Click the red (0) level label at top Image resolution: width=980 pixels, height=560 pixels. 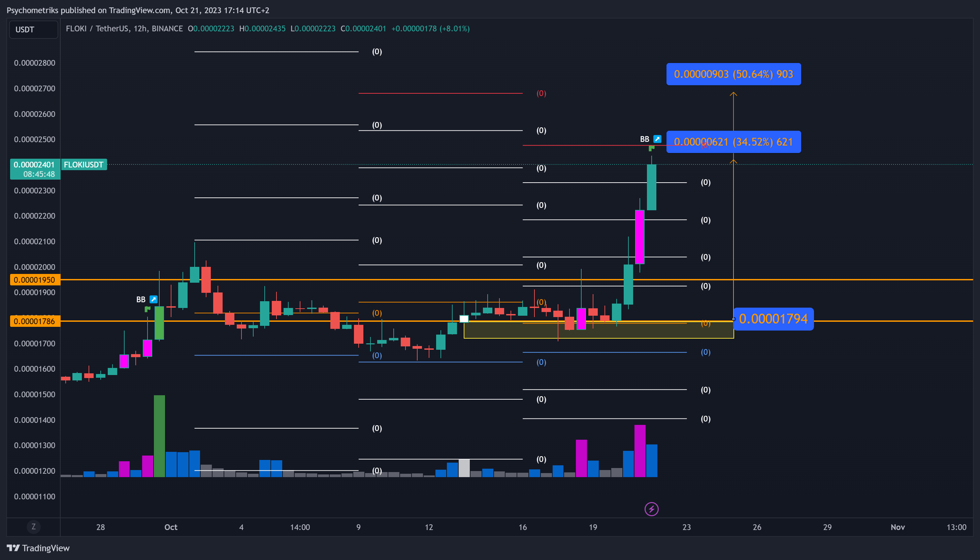point(541,93)
